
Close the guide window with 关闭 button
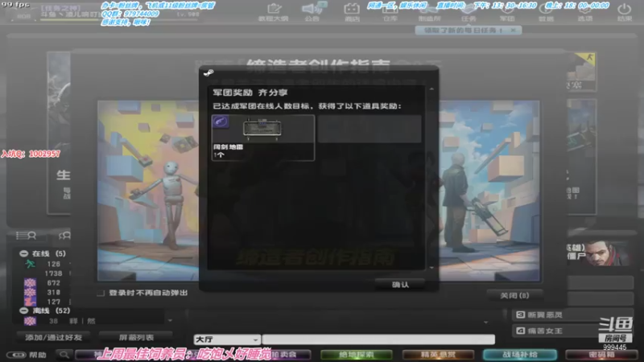click(514, 295)
